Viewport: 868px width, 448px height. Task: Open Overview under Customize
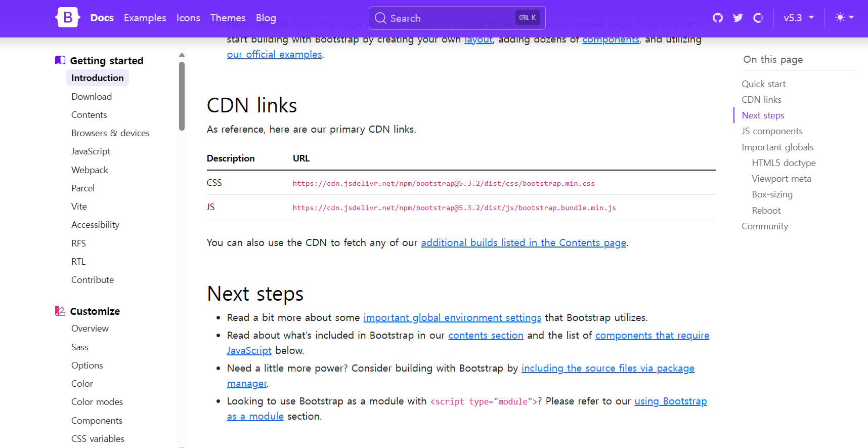(90, 329)
